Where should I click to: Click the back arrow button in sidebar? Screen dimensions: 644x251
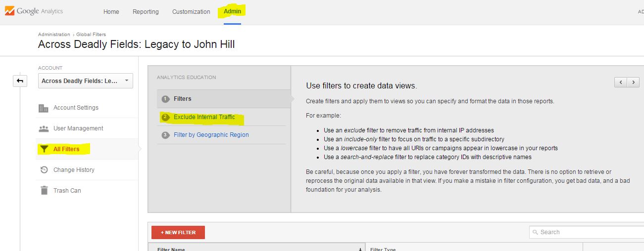(x=20, y=81)
